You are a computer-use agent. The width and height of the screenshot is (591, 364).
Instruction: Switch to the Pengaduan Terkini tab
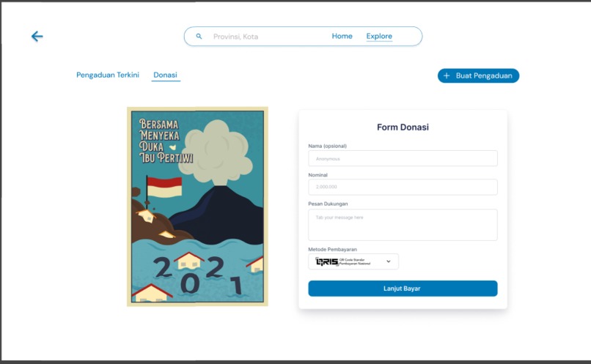click(108, 75)
